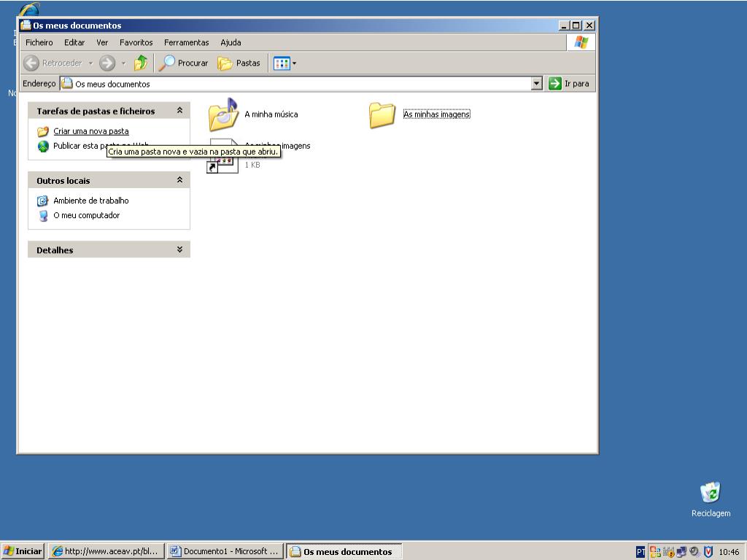Click the A minha música label
This screenshot has width=747, height=560.
point(271,114)
